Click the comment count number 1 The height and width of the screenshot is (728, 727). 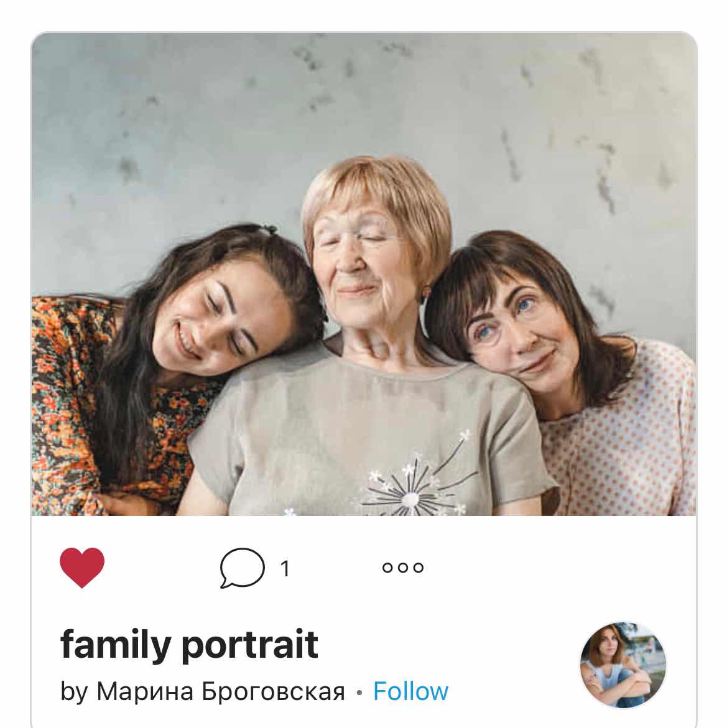coord(285,568)
